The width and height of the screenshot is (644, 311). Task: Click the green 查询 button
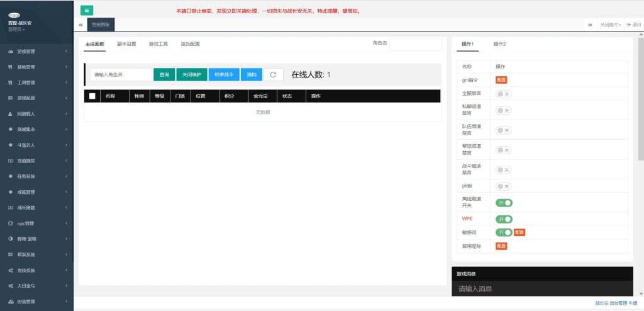click(x=164, y=74)
